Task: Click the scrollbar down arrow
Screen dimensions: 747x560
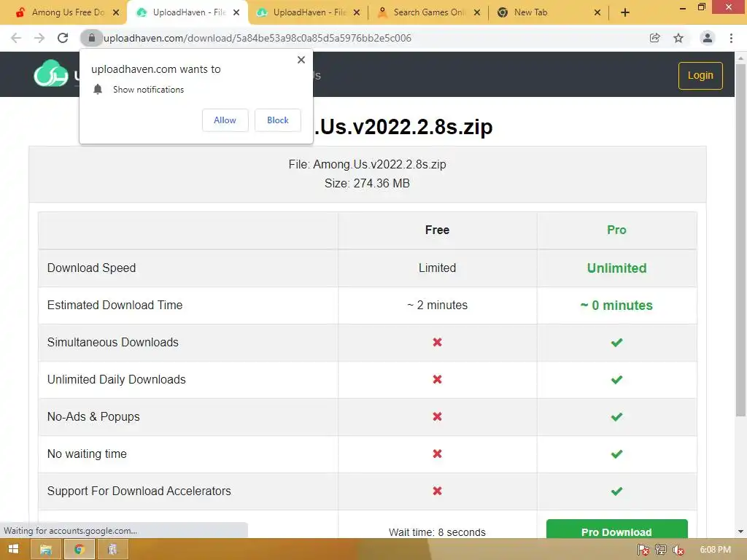Action: 740,532
